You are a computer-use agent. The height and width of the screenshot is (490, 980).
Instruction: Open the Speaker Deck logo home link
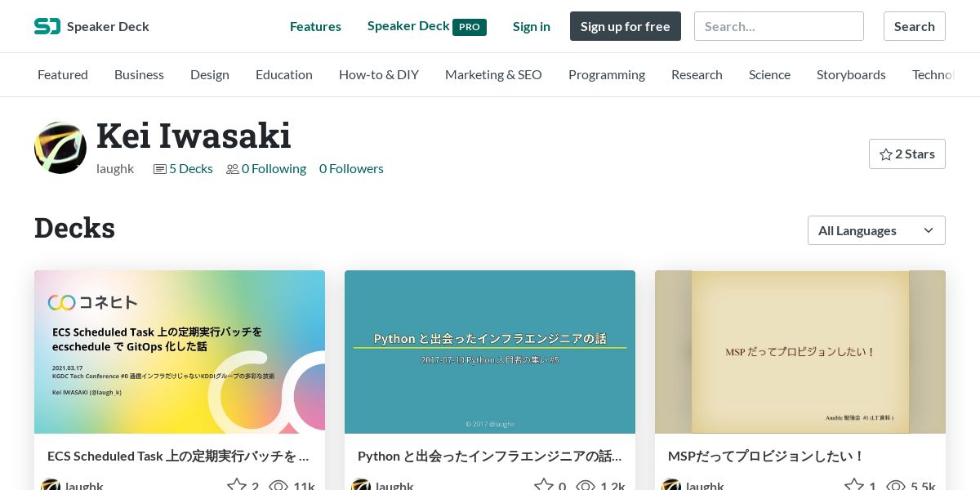[x=91, y=26]
